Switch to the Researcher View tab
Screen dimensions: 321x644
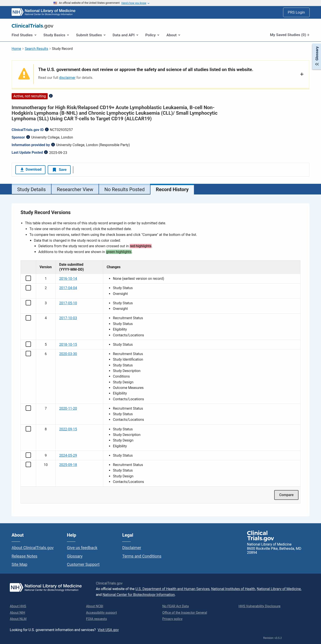click(75, 189)
